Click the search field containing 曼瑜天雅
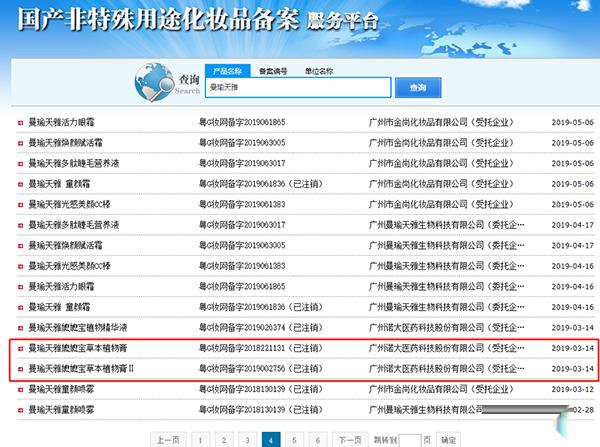The image size is (600, 447). point(298,88)
